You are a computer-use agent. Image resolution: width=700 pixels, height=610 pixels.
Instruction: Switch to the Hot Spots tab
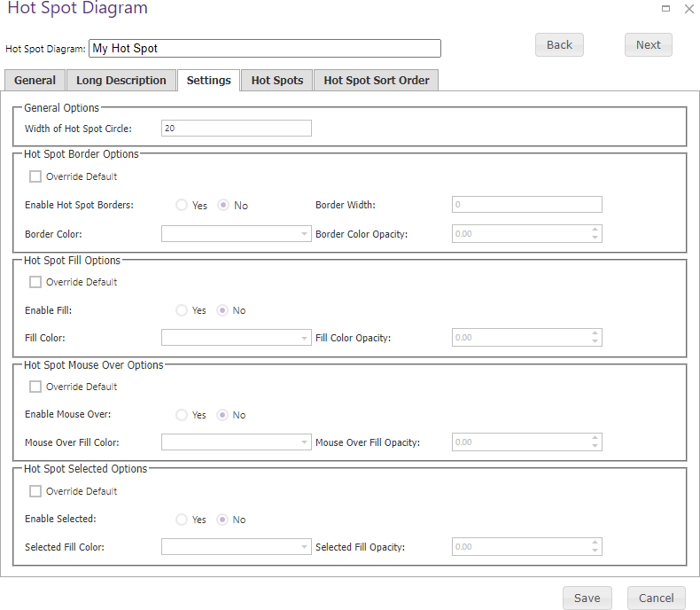tap(276, 81)
